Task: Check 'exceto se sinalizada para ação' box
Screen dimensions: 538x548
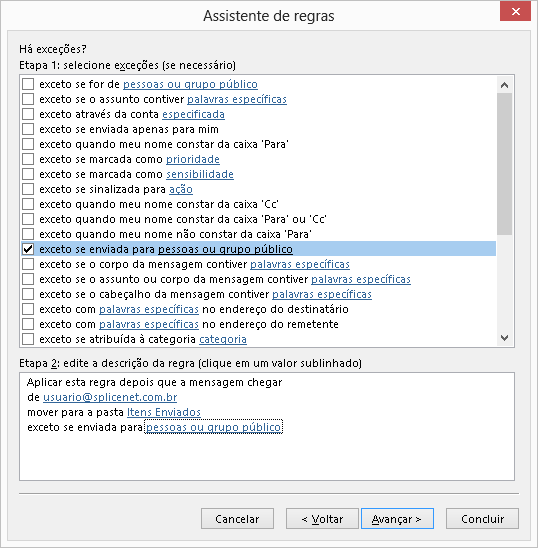Action: tap(28, 189)
